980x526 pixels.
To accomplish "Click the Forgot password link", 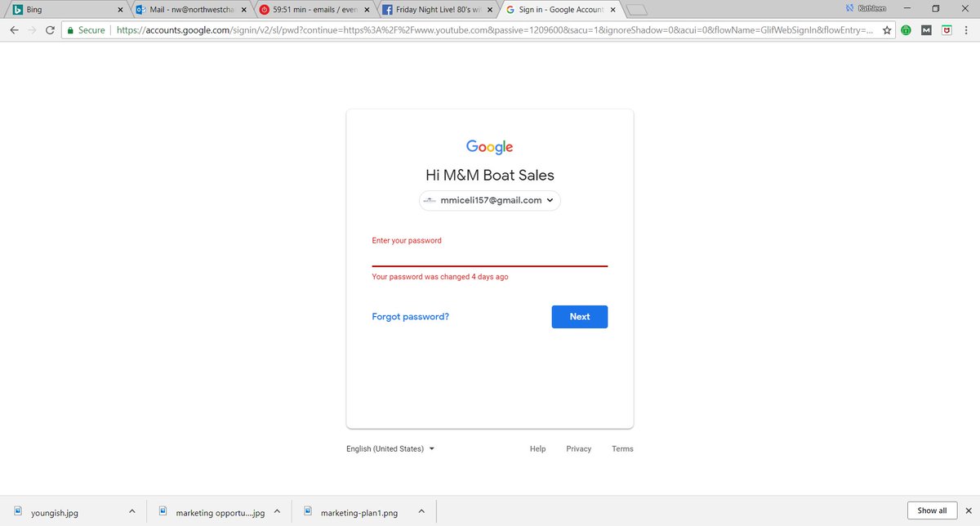I will click(410, 317).
